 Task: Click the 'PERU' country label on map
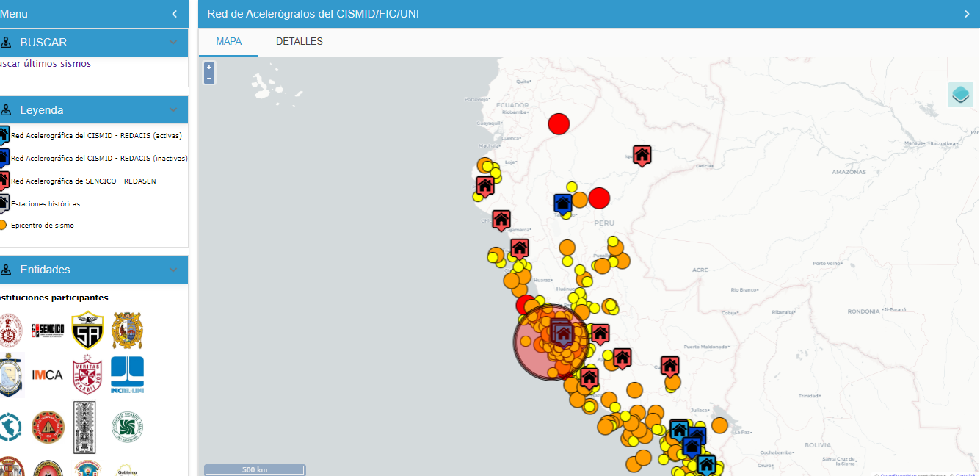[x=604, y=222]
